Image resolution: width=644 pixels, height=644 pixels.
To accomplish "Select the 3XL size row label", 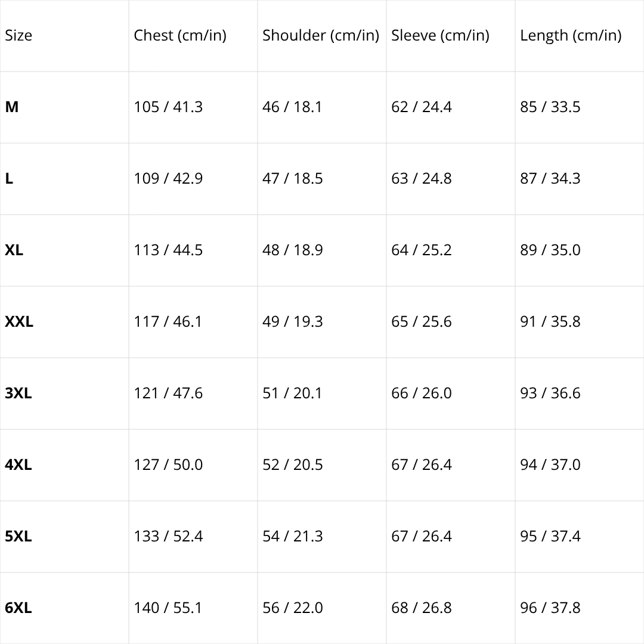I will click(18, 394).
